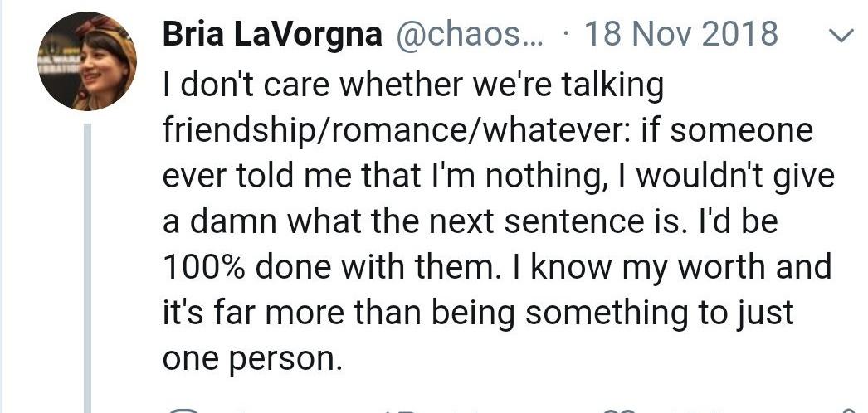Click the tweet line starting 'I don't care whether'
This screenshot has width=868, height=413.
pyautogui.click(x=413, y=85)
